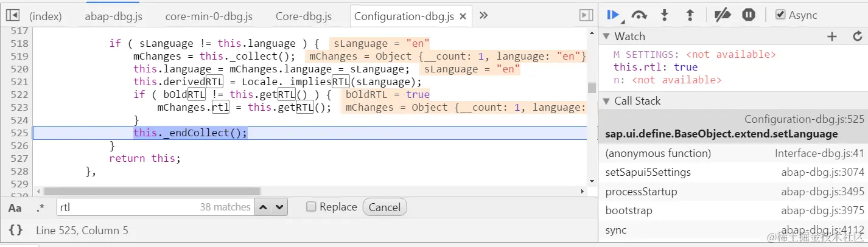Toggle the file navigator sidebar icon
The image size is (868, 247).
[13, 16]
